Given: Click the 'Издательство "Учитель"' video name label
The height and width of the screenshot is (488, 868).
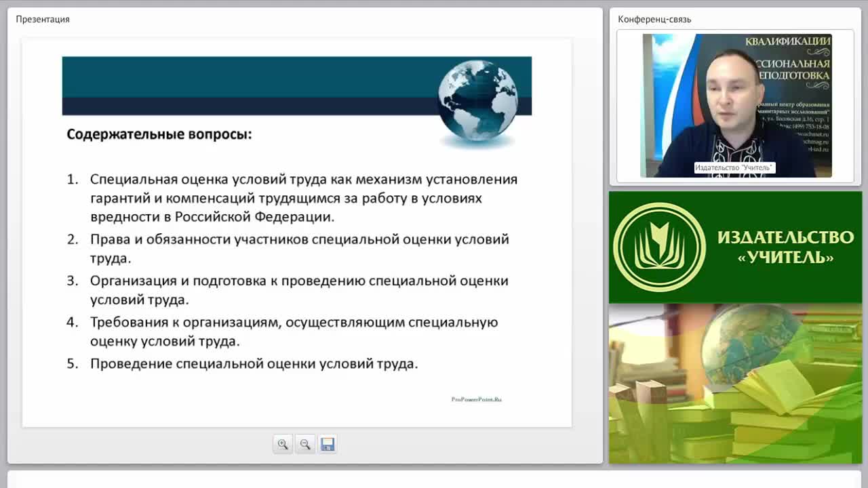Looking at the screenshot, I should pos(734,167).
